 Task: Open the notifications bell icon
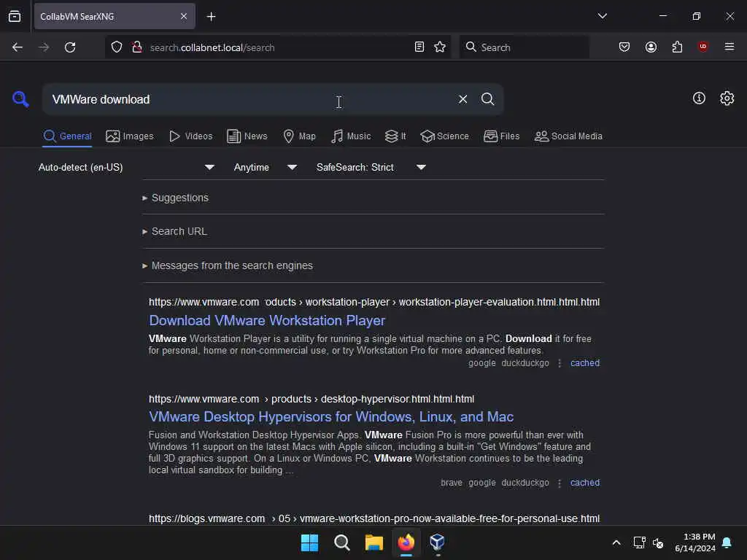point(727,542)
